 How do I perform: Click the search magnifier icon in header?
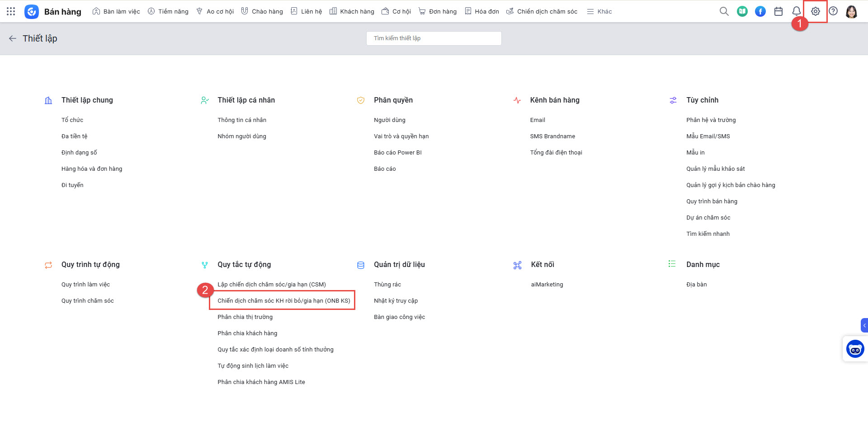coord(724,11)
